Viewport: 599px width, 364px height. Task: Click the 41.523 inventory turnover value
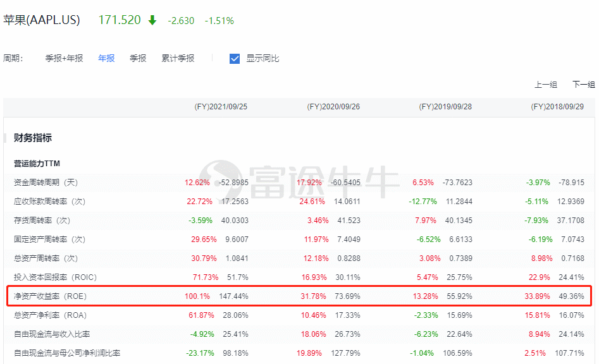(349, 221)
